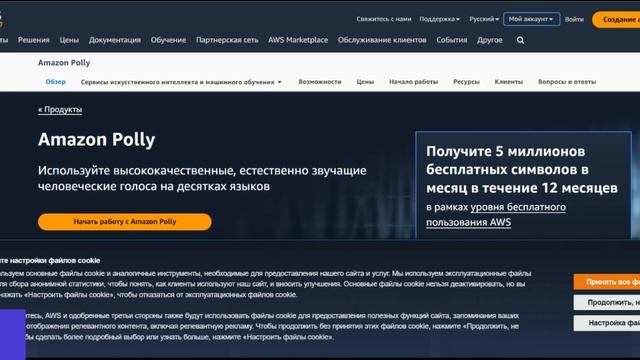Open the Партнерская сеть menu
640x360 pixels.
pyautogui.click(x=227, y=40)
